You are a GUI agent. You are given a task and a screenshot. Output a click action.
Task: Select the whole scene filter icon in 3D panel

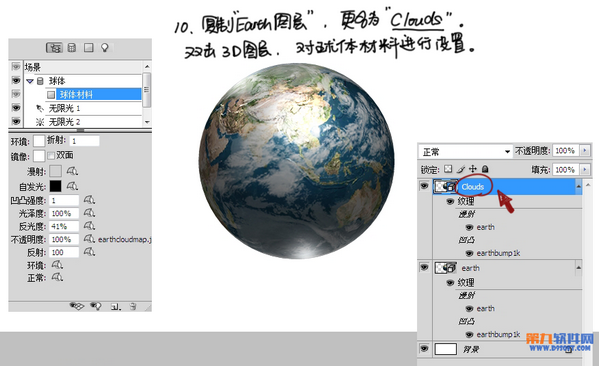(x=55, y=48)
